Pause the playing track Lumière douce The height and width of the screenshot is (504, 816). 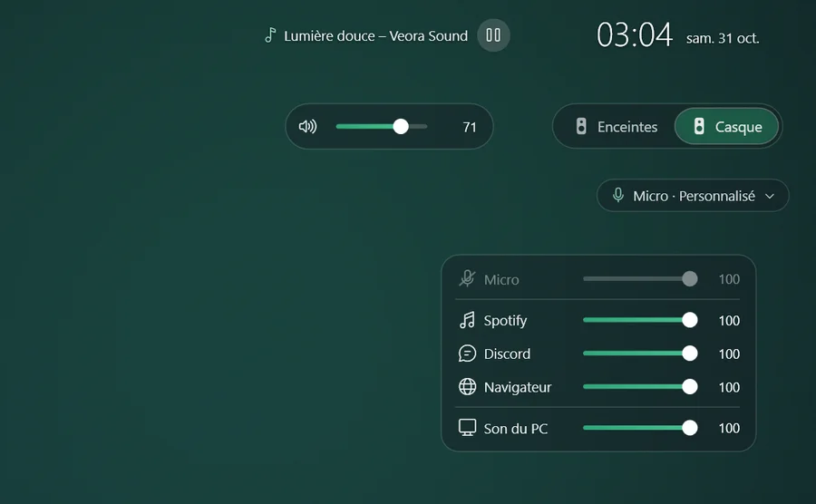(x=493, y=35)
